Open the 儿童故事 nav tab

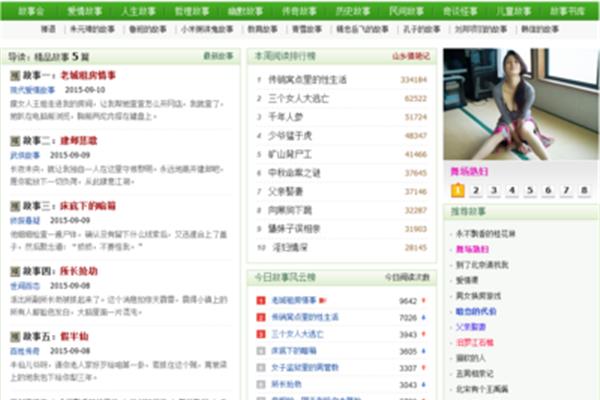click(x=514, y=11)
